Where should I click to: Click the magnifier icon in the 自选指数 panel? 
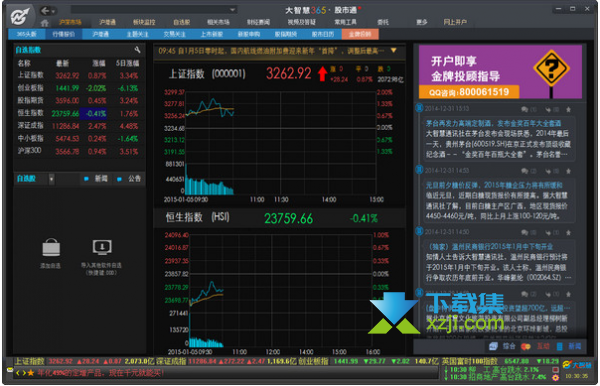tap(137, 50)
